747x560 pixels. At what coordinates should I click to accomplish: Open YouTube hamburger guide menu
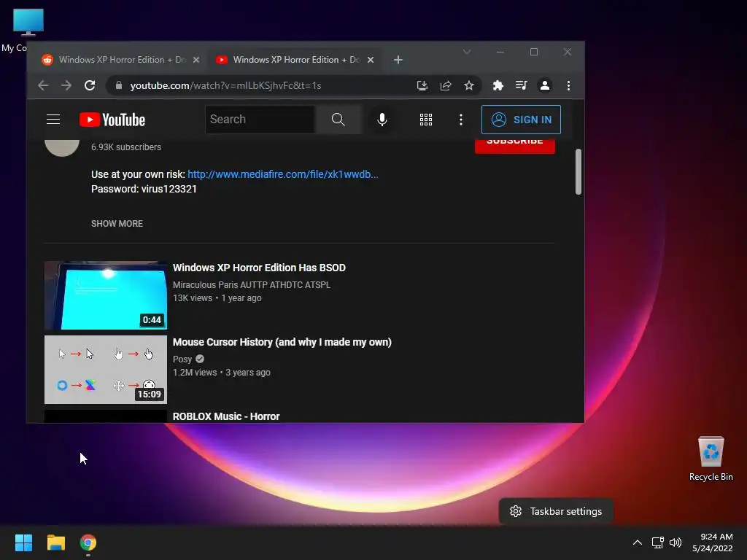pos(53,120)
